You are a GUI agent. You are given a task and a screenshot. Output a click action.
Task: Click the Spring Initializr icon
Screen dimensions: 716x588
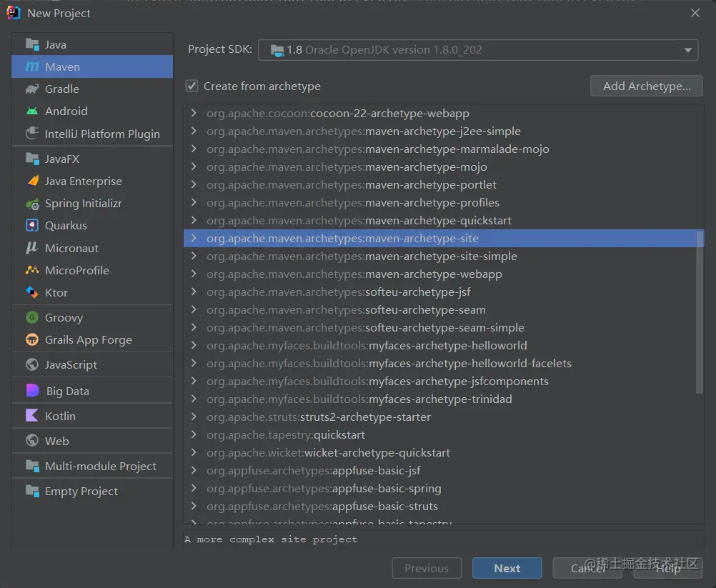point(32,204)
